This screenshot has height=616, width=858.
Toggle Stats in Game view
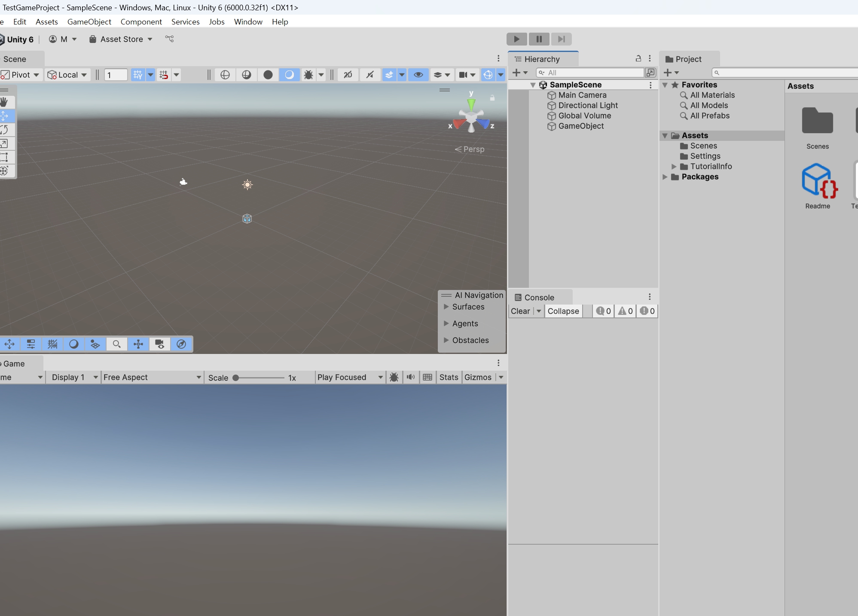pyautogui.click(x=449, y=377)
